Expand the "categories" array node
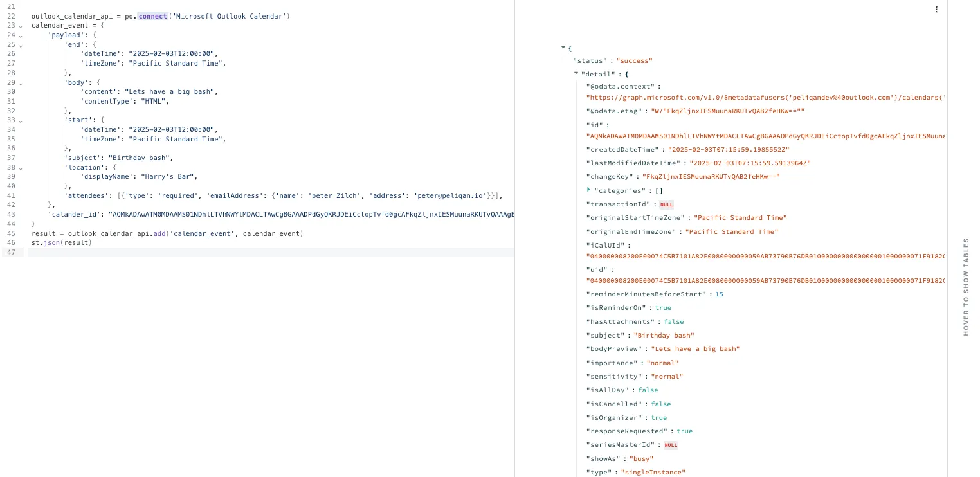The width and height of the screenshot is (980, 477). (588, 190)
